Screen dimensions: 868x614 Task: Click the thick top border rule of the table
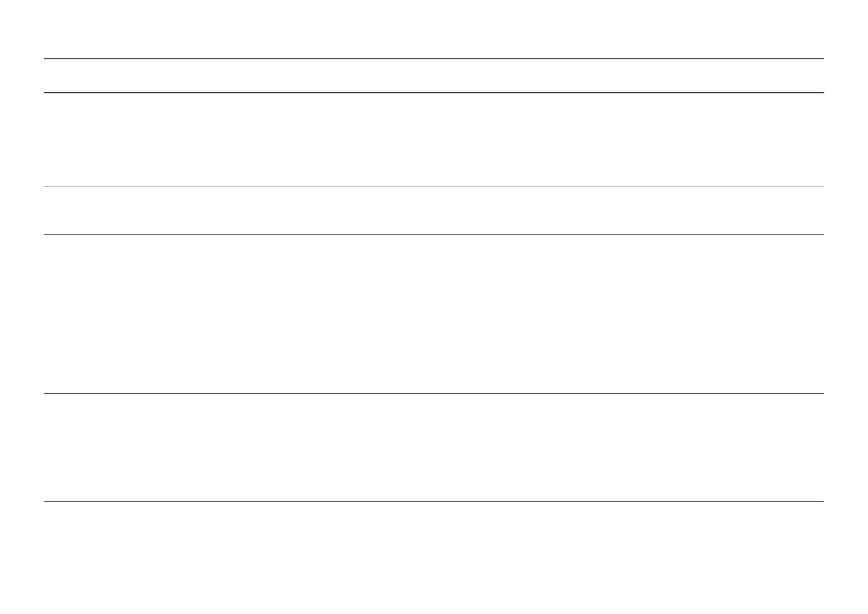click(x=434, y=59)
